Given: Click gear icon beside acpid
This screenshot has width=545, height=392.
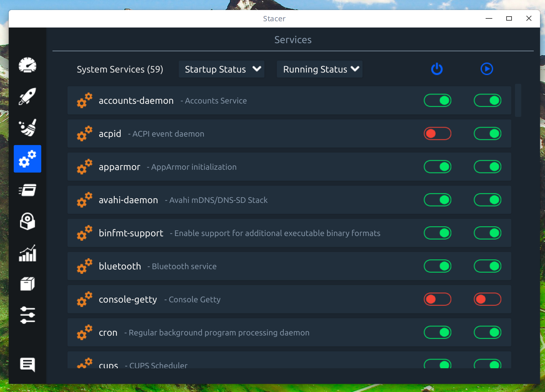Looking at the screenshot, I should point(85,133).
